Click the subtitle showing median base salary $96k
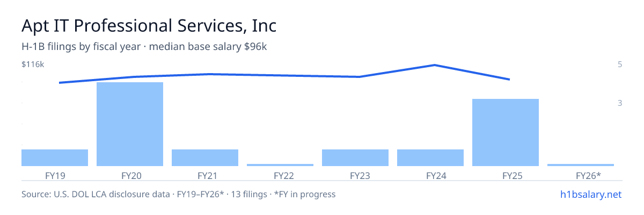Viewport: 644px width, 215px height. (144, 47)
